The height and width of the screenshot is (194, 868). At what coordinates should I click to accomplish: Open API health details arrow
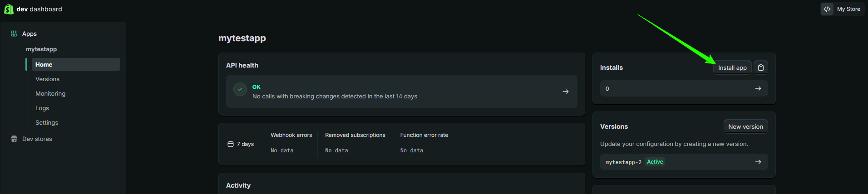pos(566,92)
